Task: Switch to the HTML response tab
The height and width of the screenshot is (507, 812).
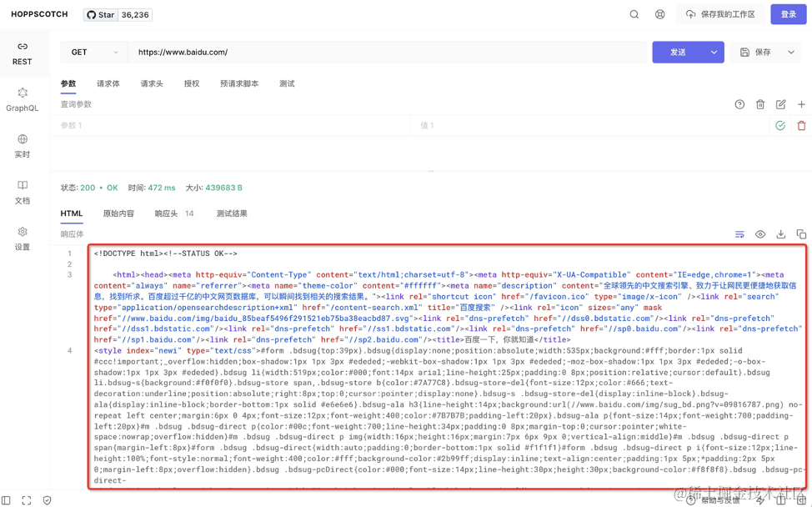Action: tap(72, 213)
